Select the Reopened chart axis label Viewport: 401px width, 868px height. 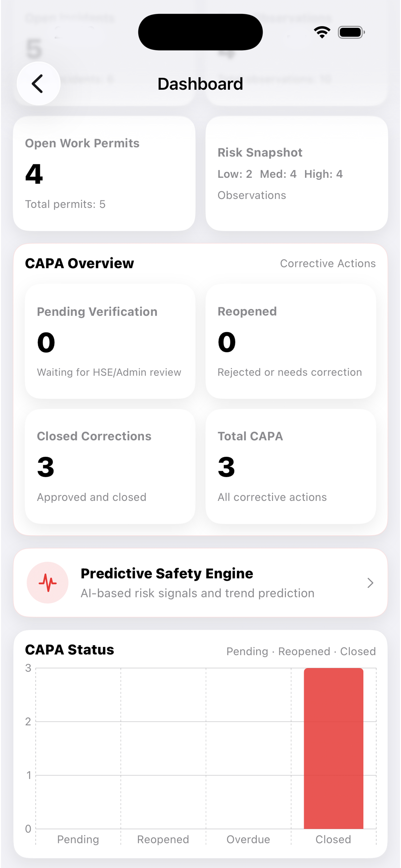tap(163, 839)
